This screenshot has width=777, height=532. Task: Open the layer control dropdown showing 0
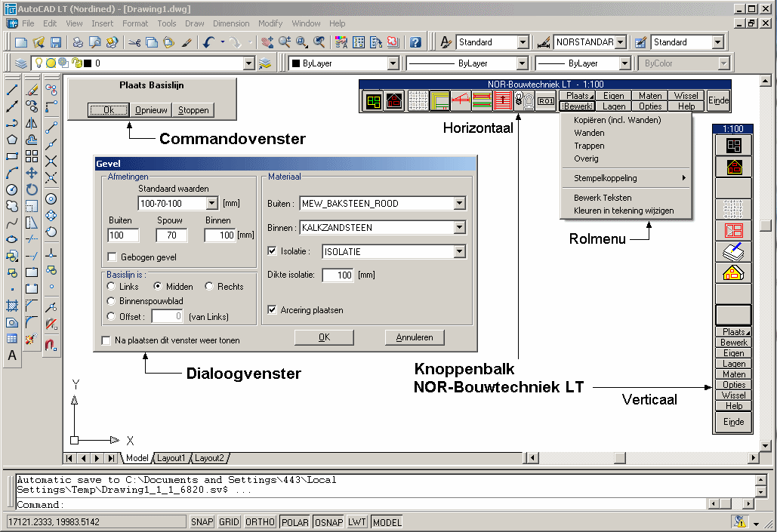(248, 63)
